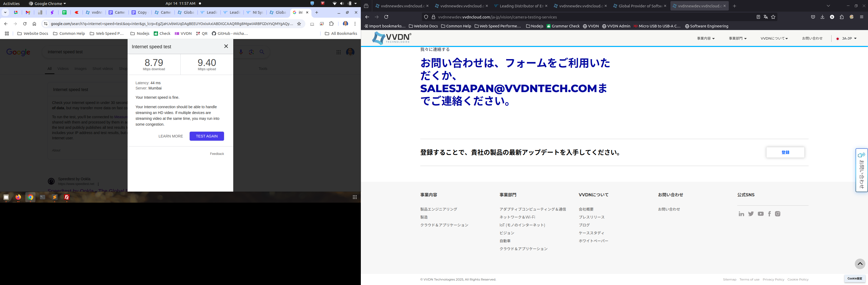Click the scroll-to-top arrow button
Image resolution: width=868 pixels, height=285 pixels.
point(860,264)
